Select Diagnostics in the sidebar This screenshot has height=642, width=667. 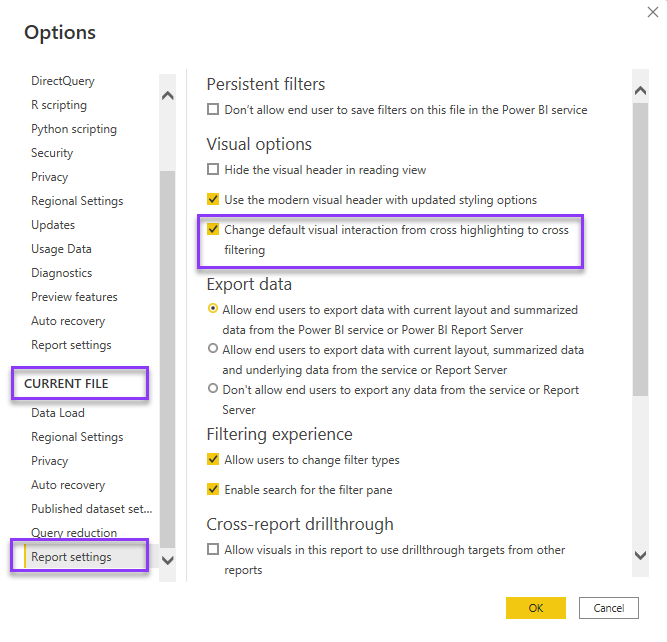[x=62, y=273]
